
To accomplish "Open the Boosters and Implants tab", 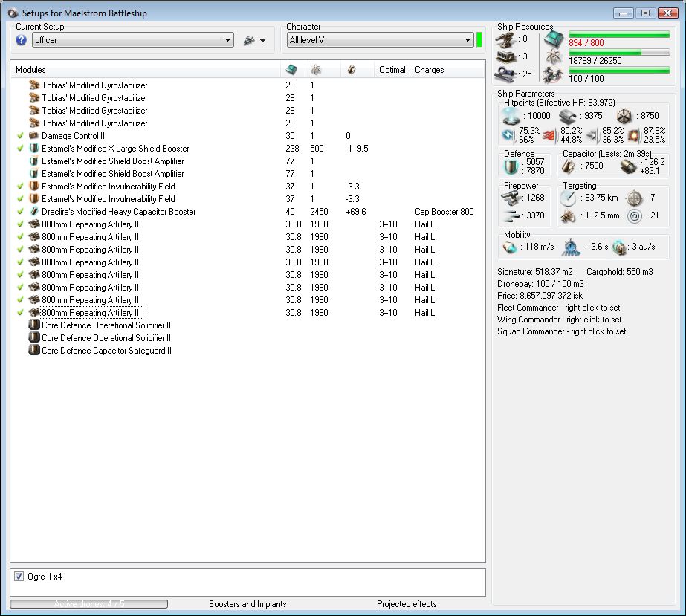I will coord(247,604).
